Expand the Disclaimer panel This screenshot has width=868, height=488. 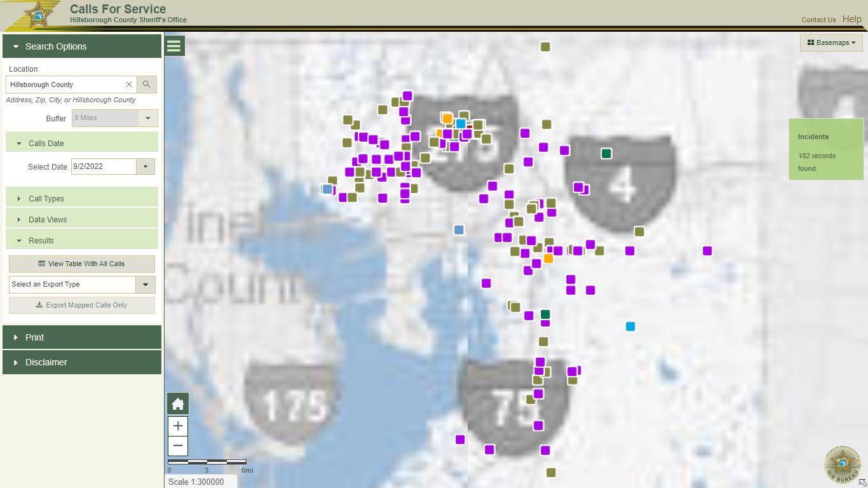point(82,362)
